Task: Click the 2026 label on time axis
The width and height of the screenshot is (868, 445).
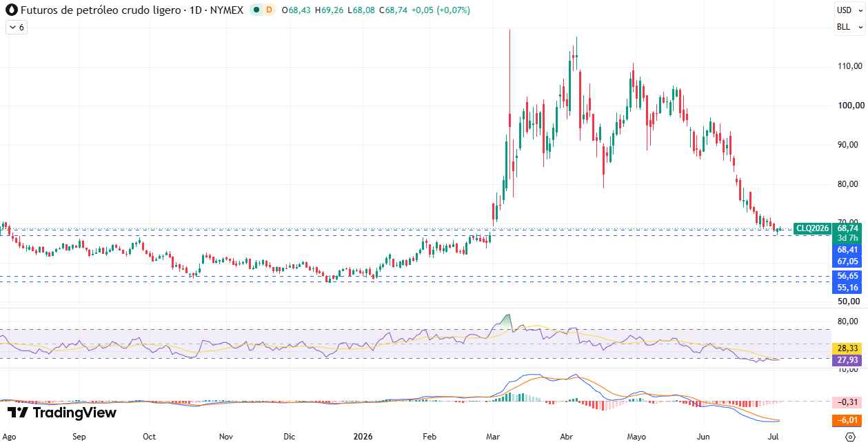Action: (x=363, y=437)
